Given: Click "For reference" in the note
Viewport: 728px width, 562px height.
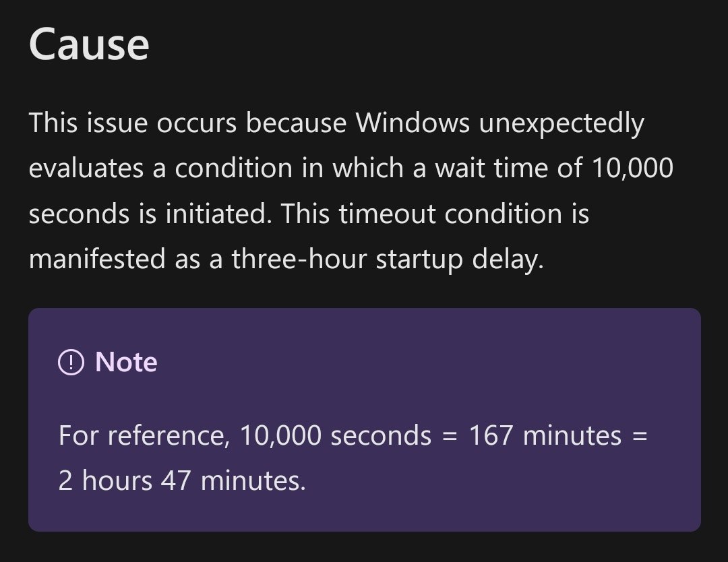Looking at the screenshot, I should 140,435.
